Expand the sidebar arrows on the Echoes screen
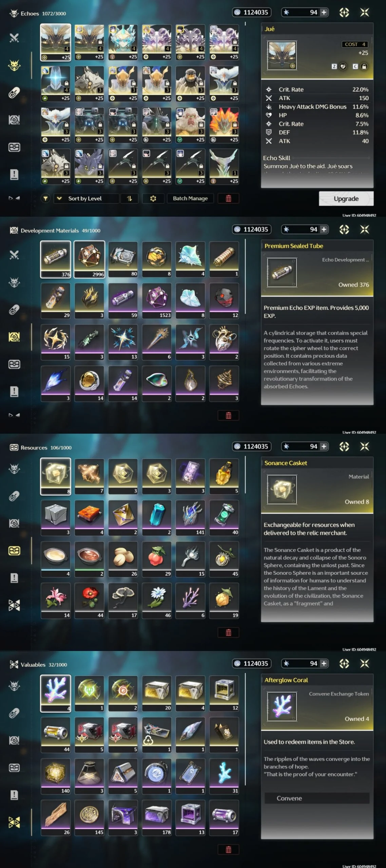Screen dimensions: 386x868 pyautogui.click(x=14, y=198)
